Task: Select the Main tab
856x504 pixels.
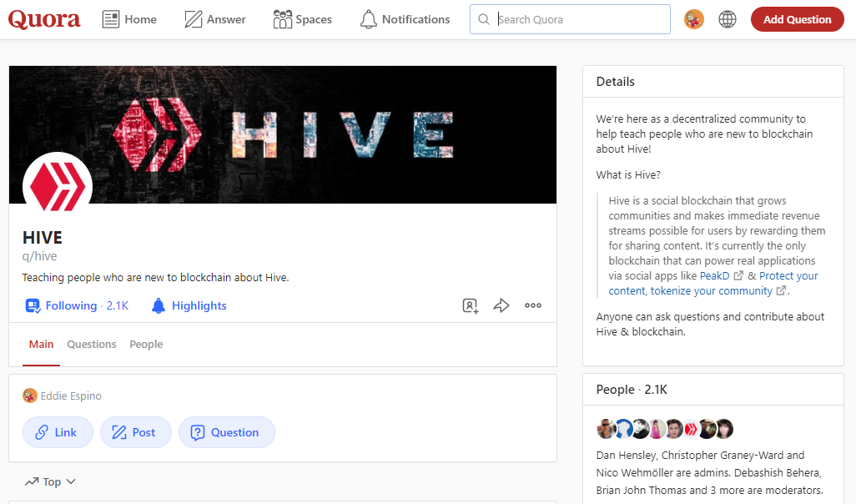Action: click(x=41, y=345)
